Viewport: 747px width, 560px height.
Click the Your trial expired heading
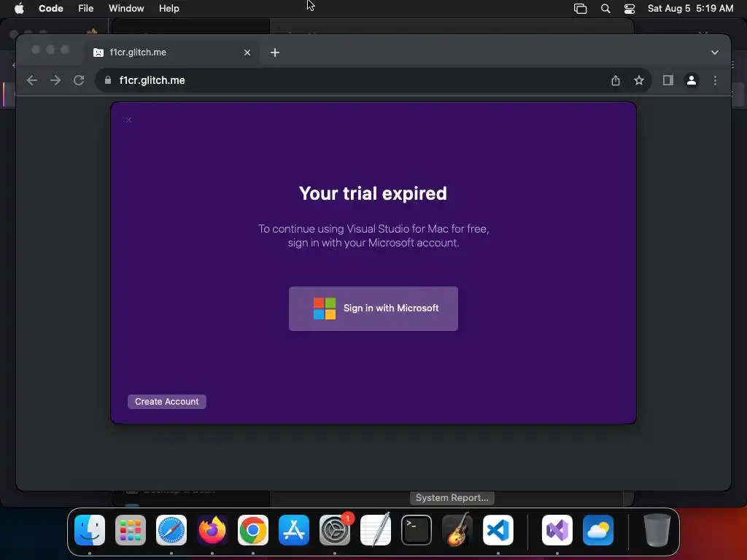(x=373, y=194)
